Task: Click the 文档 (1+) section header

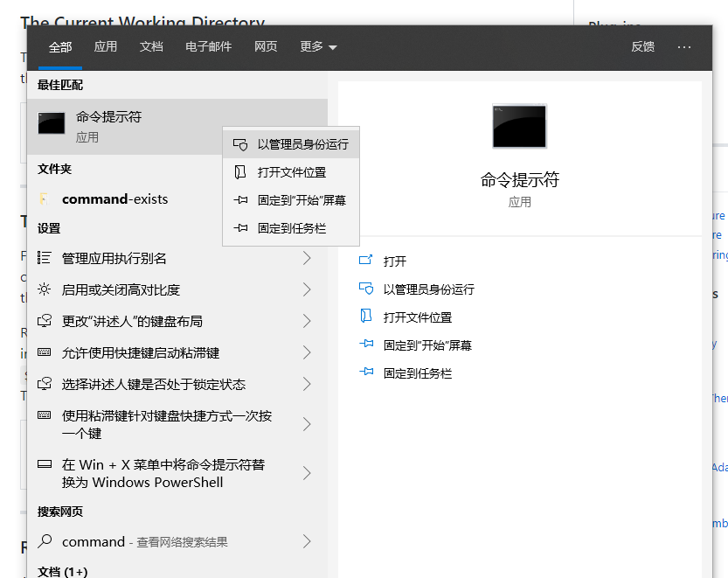Action: coord(62,572)
